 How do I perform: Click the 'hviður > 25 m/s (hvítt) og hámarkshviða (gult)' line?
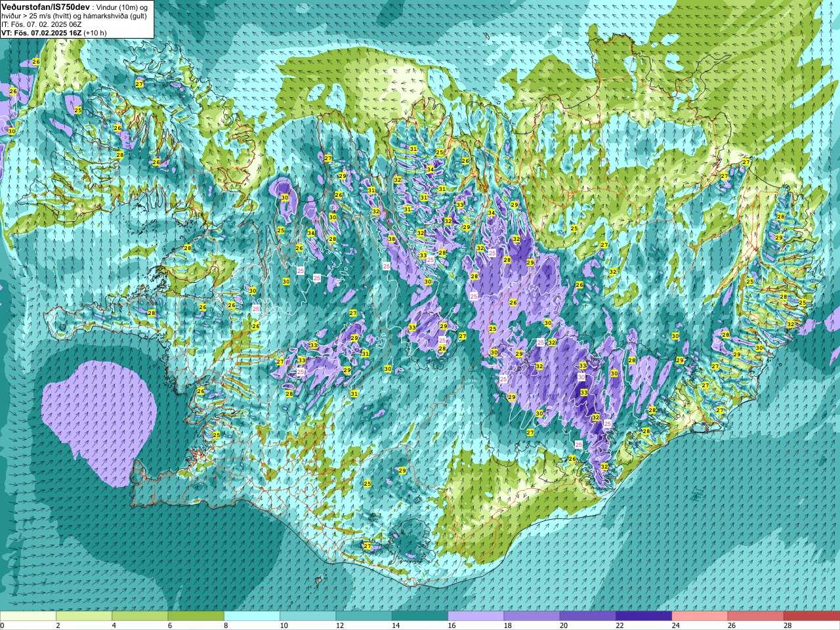pyautogui.click(x=74, y=15)
